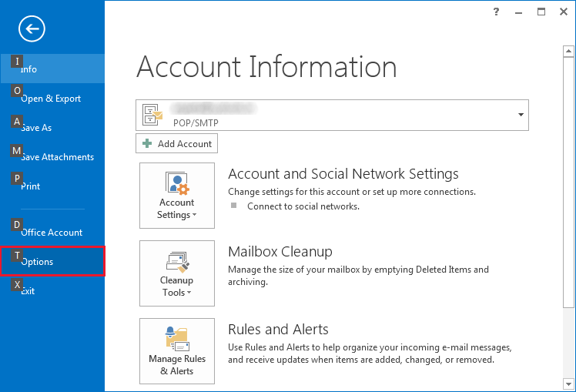Choose Save As in sidebar

tap(52, 128)
